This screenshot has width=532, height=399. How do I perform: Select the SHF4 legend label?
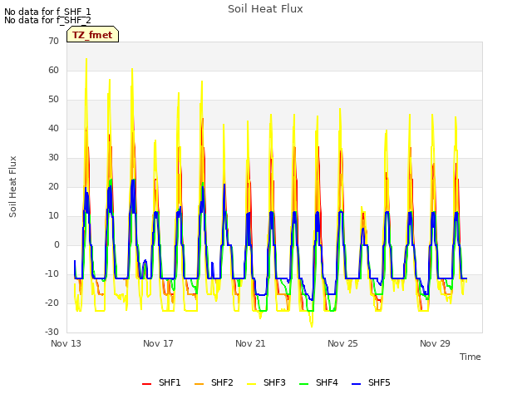tap(327, 382)
